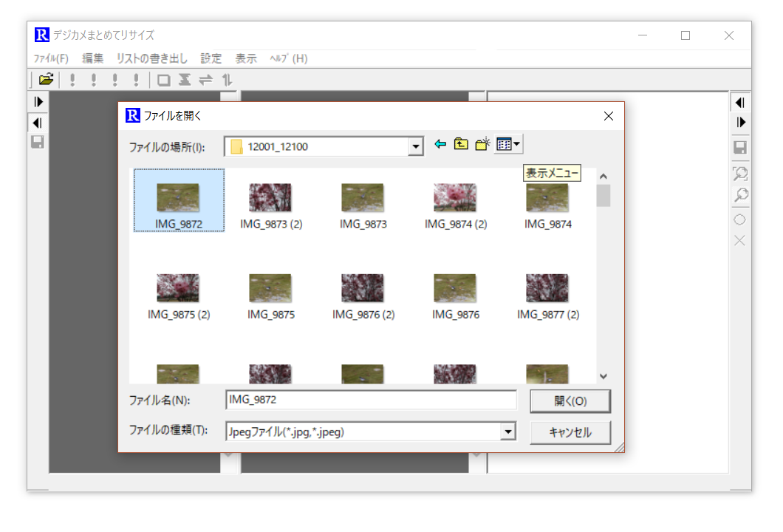Viewport: 783px width, 532px height.
Task: Open the ヘルプ(H) menu
Action: [x=289, y=58]
